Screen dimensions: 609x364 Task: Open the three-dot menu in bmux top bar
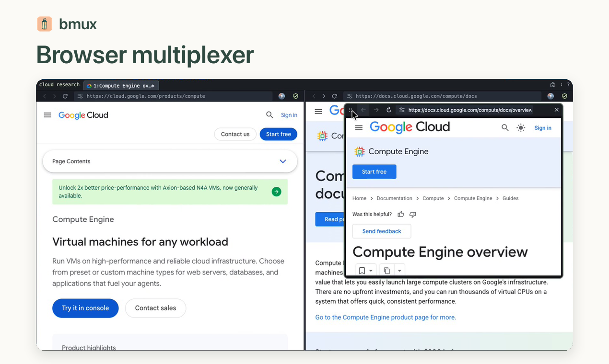coord(561,85)
